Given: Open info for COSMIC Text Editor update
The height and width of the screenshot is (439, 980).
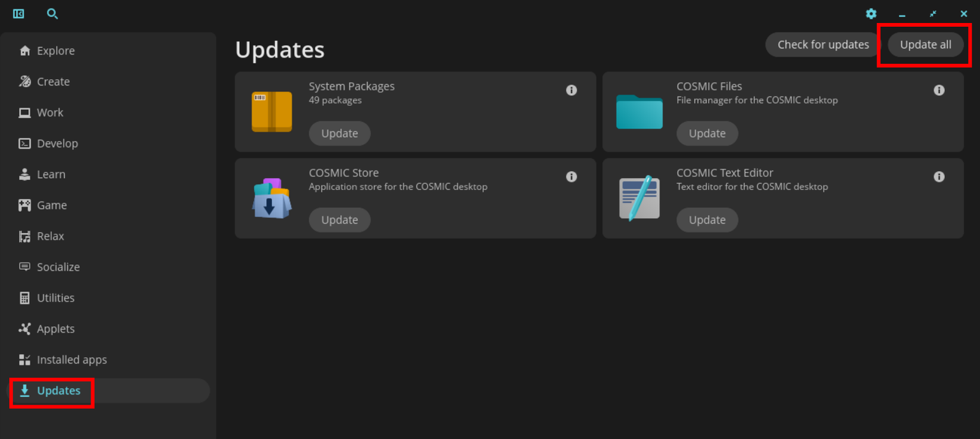Looking at the screenshot, I should click(x=939, y=177).
